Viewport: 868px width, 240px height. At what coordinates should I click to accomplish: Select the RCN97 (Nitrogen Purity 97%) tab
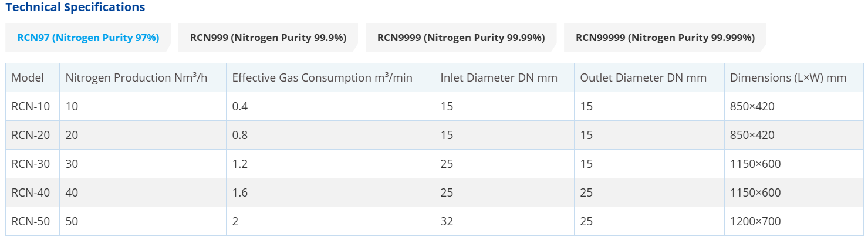88,38
